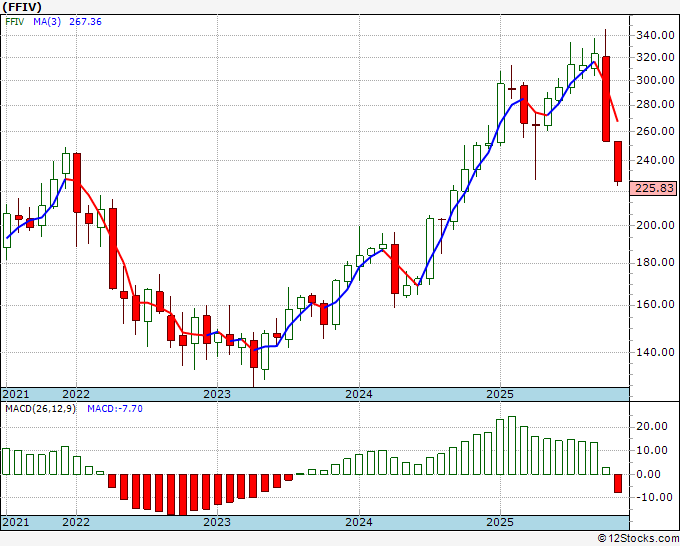Click the 267.36 moving average value
The image size is (680, 546).
(x=85, y=22)
